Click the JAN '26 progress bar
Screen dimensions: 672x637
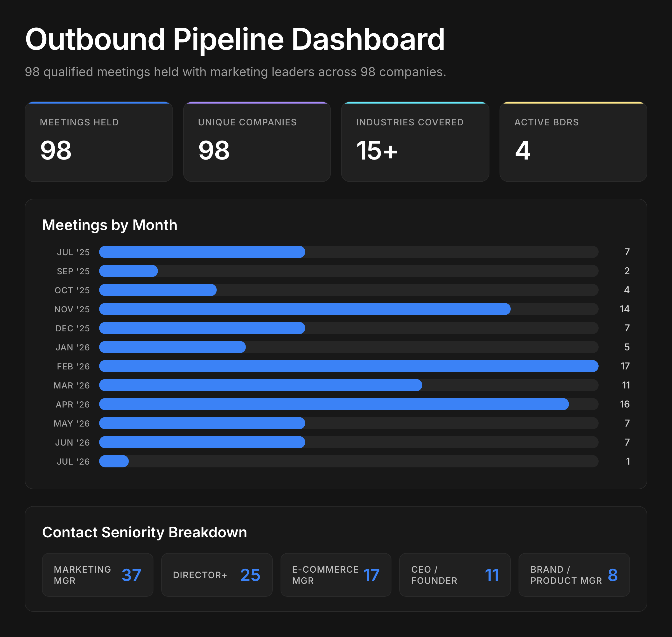(349, 347)
